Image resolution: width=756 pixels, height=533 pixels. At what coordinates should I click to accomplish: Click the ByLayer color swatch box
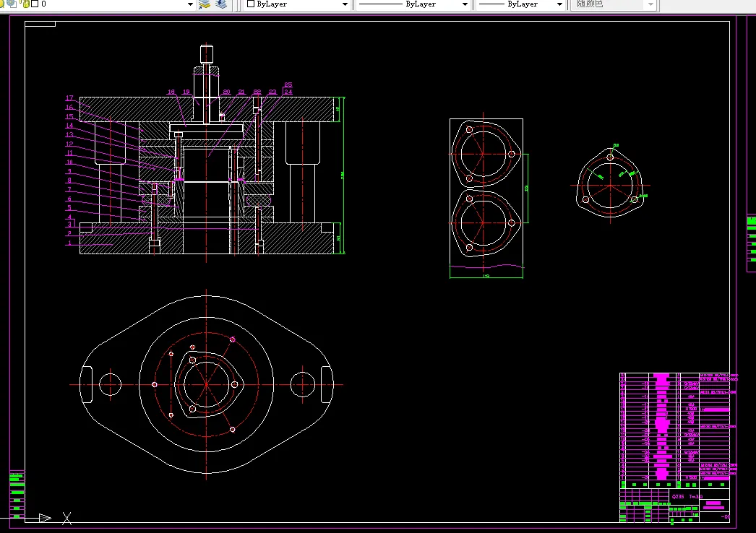251,4
